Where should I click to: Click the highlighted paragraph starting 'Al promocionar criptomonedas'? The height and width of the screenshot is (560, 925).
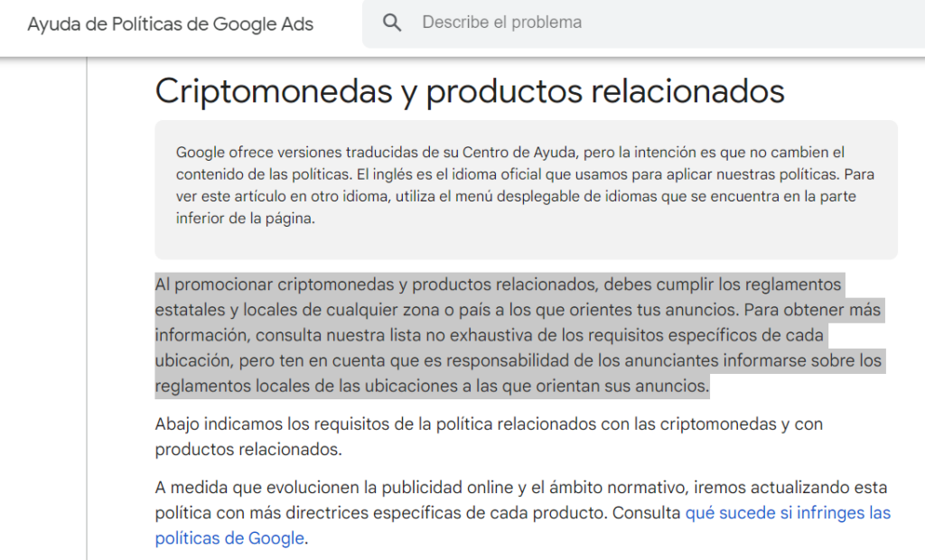tap(520, 335)
